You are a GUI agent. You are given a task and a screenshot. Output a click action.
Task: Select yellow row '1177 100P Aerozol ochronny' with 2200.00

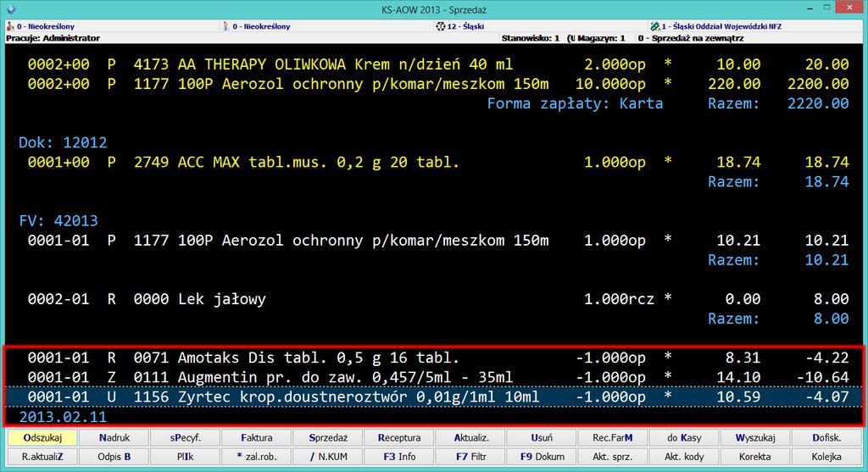(434, 84)
